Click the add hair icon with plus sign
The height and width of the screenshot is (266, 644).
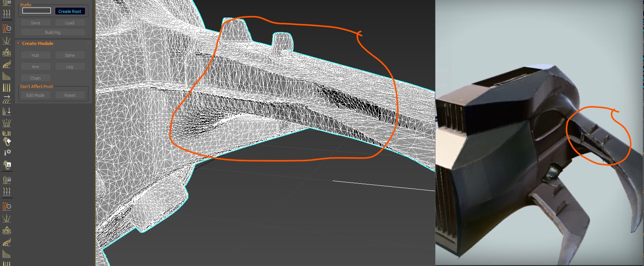pyautogui.click(x=7, y=141)
